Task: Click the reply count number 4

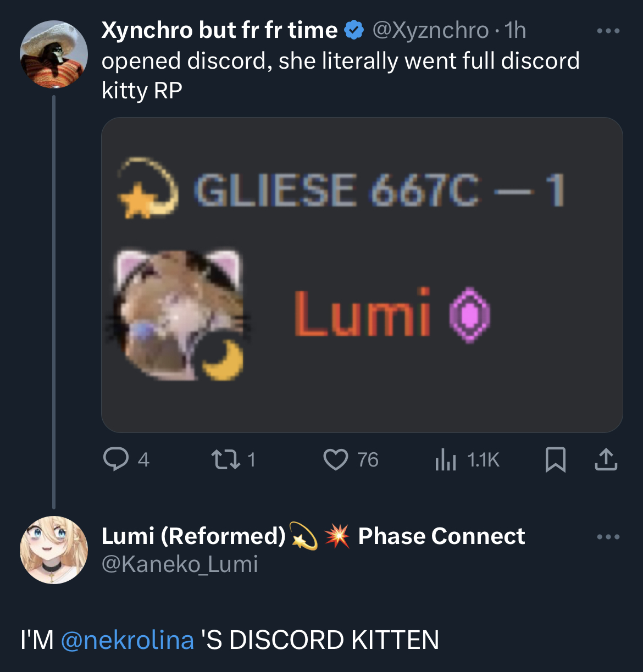Action: (x=143, y=459)
